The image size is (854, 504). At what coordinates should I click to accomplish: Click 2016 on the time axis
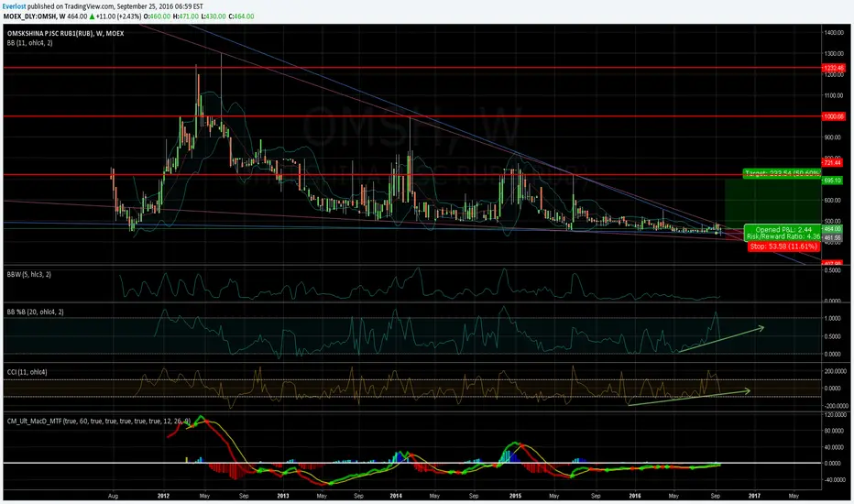[x=635, y=496]
